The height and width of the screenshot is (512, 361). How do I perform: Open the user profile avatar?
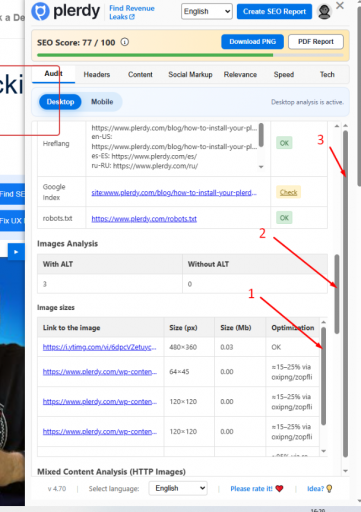coord(324,12)
